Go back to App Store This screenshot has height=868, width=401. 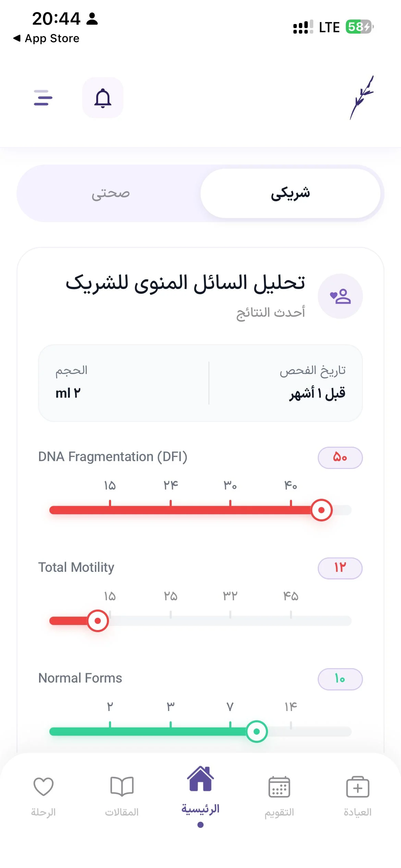(x=46, y=38)
